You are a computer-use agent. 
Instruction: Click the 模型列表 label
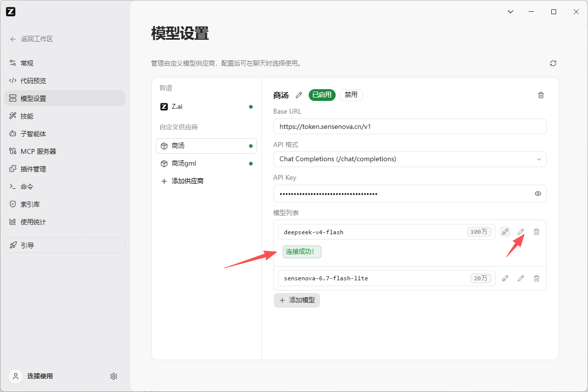[x=286, y=213]
